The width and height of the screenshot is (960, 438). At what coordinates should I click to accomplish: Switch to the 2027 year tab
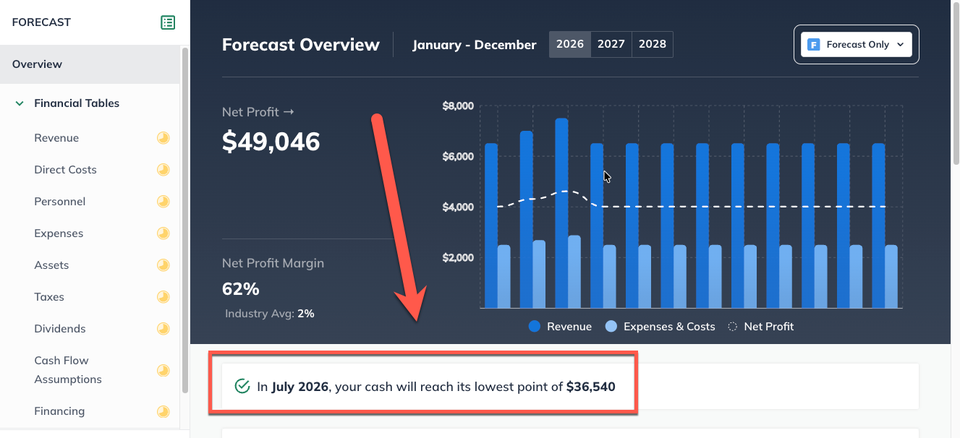[611, 45]
